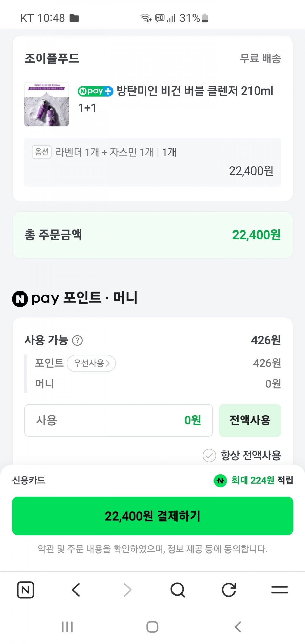Image resolution: width=305 pixels, height=644 pixels.
Task: Tap 최대 224원 적립 reward info
Action: coord(253,480)
